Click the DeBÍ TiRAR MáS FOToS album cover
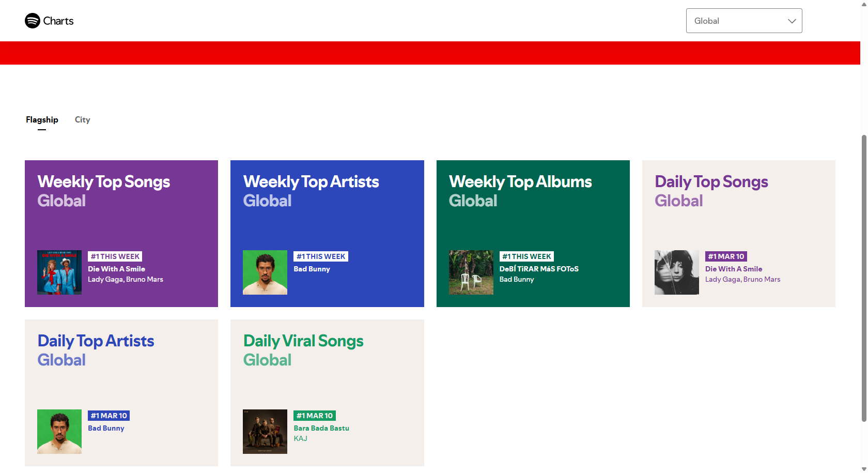The width and height of the screenshot is (868, 473). click(471, 272)
